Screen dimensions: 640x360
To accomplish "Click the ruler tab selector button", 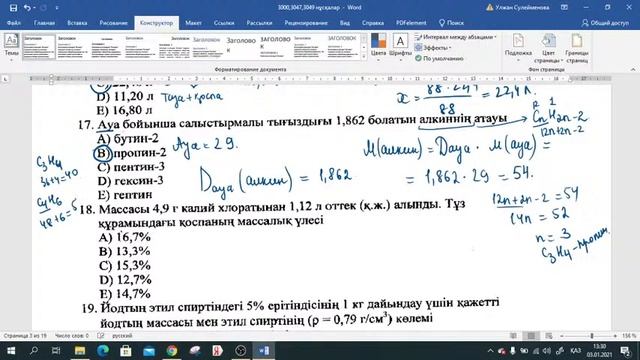I will pyautogui.click(x=5, y=79).
